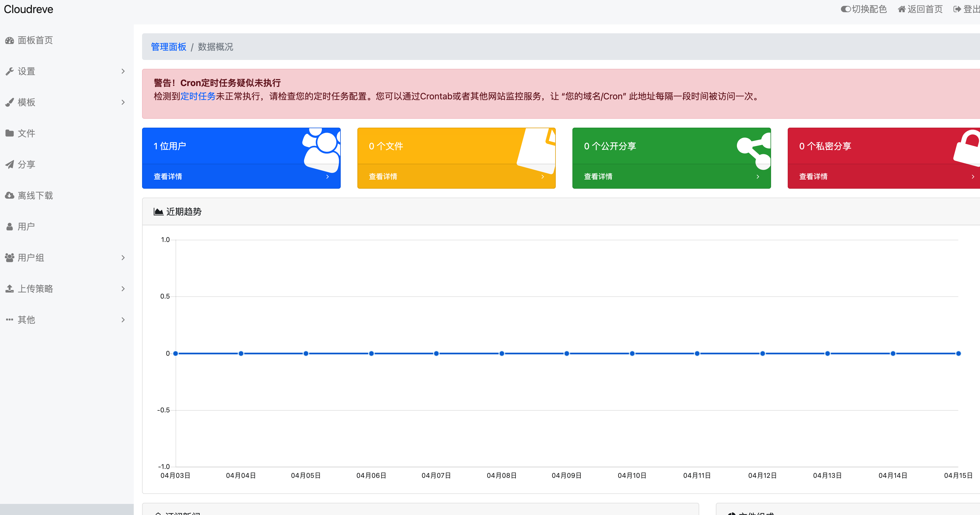Click the lock icon on the red card
Viewport: 980px width, 515px height.
coord(967,148)
